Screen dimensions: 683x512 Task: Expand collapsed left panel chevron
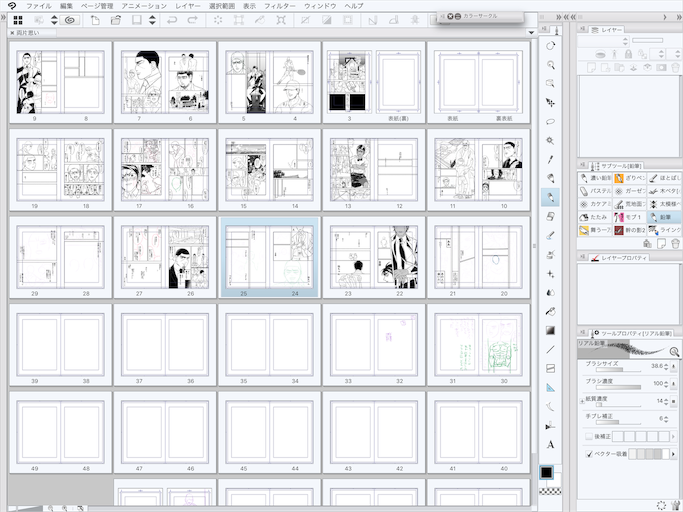tap(3, 17)
